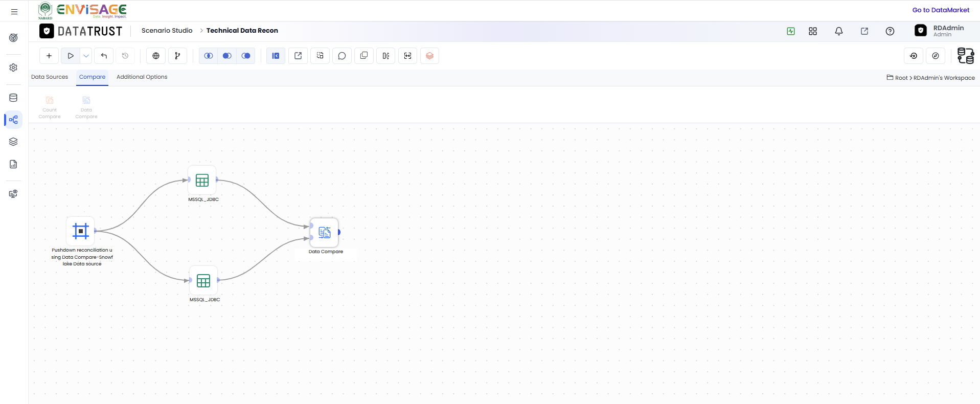Choose the Count Compare component
The width and height of the screenshot is (980, 404).
pos(50,107)
